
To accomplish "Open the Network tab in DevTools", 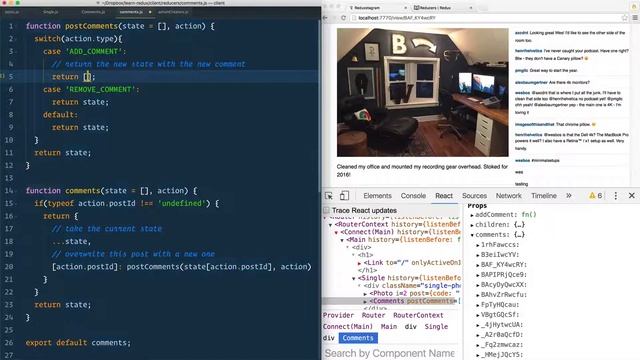I will point(509,196).
